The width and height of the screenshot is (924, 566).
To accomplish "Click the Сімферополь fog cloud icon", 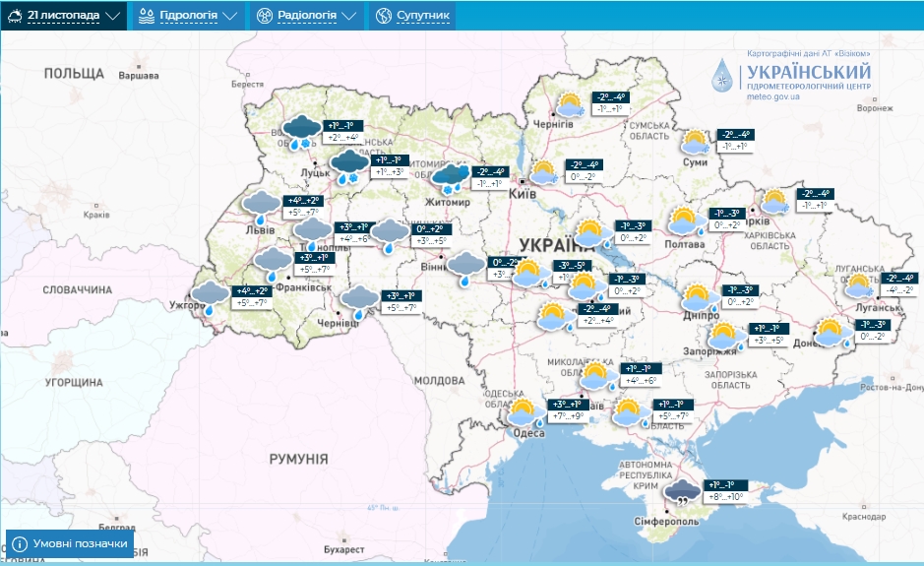I will point(682,493).
